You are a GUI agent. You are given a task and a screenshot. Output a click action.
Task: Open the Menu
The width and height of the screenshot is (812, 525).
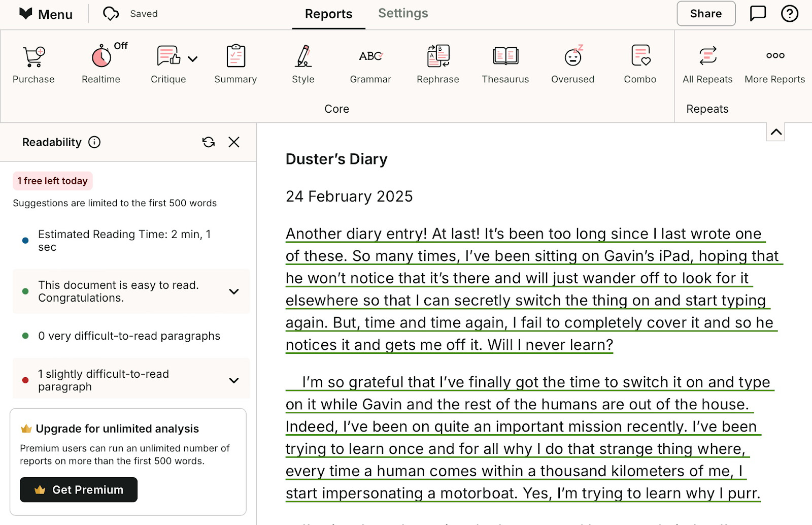[x=46, y=14]
